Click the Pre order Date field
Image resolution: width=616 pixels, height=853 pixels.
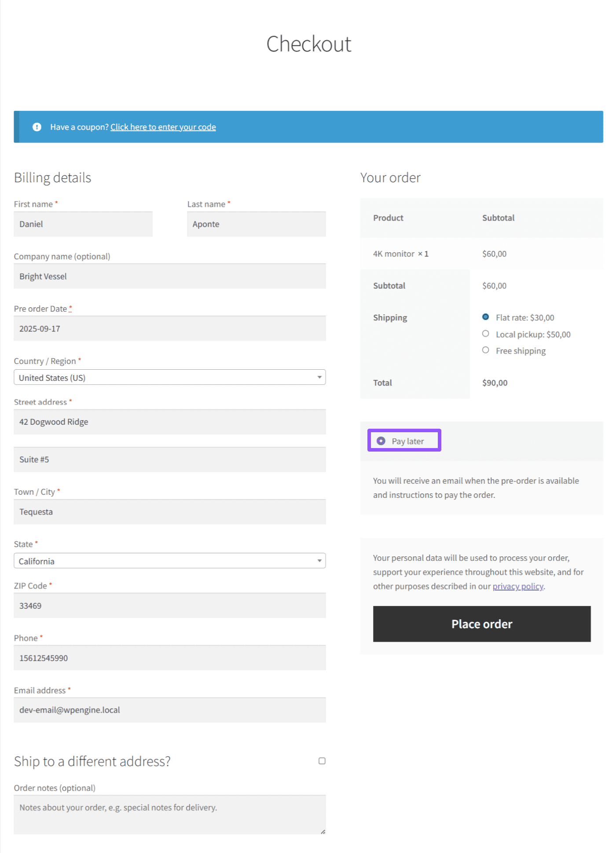pos(169,328)
